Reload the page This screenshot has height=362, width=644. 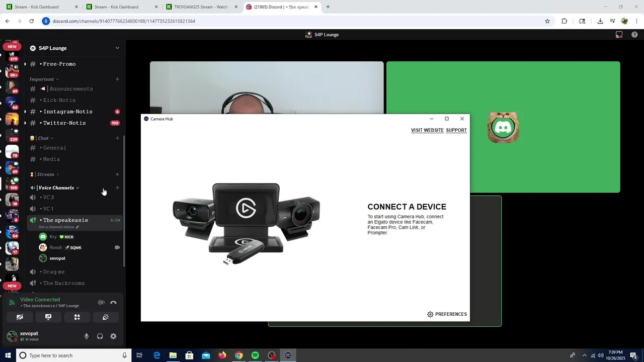click(31, 21)
